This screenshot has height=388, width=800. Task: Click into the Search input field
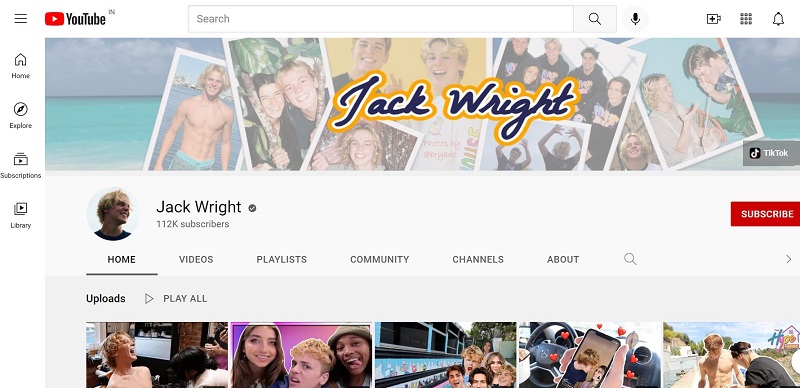pos(381,19)
